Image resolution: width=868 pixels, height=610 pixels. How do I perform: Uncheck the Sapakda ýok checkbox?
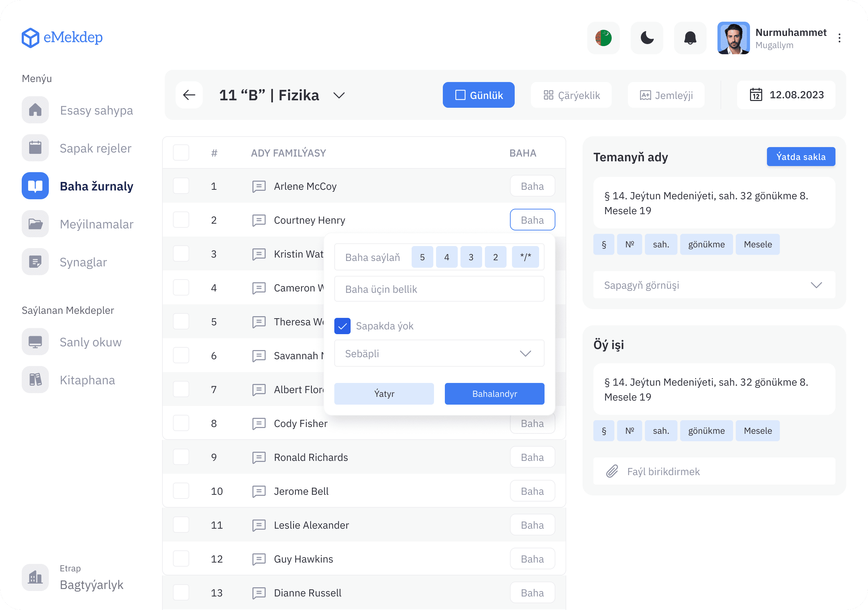[x=342, y=326]
